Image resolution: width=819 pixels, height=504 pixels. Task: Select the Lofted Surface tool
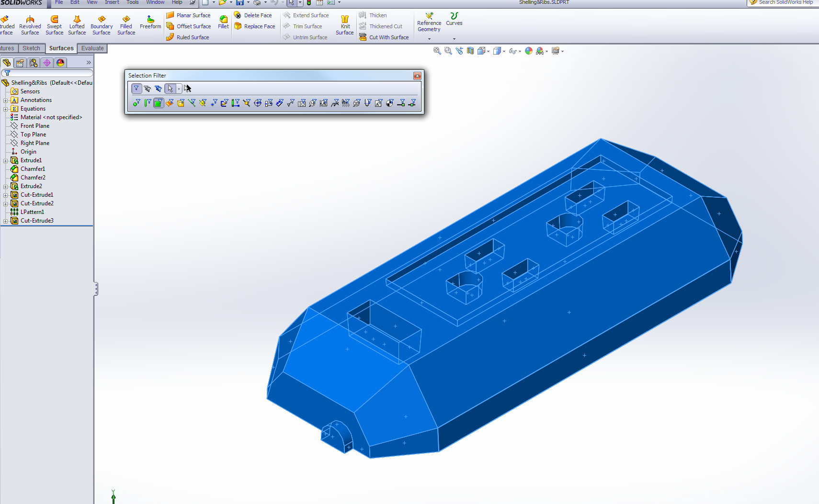(x=77, y=25)
